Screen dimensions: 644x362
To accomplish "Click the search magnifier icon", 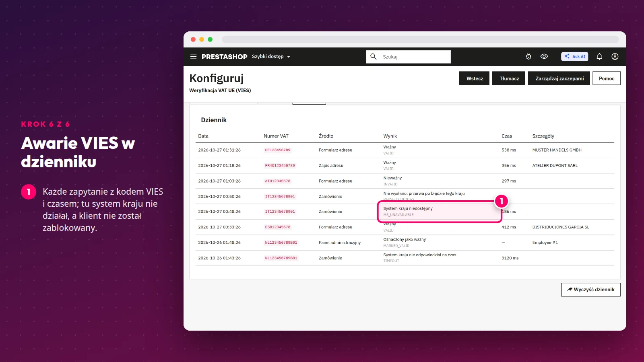I will click(x=374, y=57).
